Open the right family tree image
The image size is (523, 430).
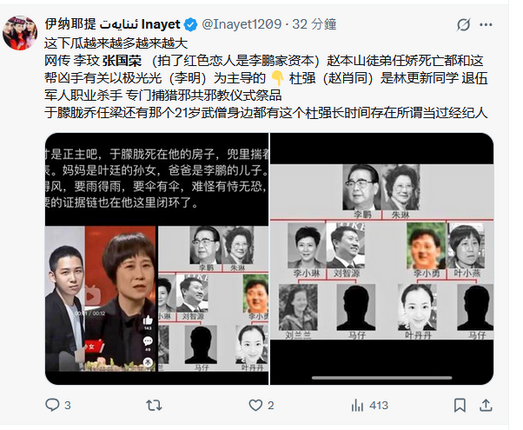382,259
